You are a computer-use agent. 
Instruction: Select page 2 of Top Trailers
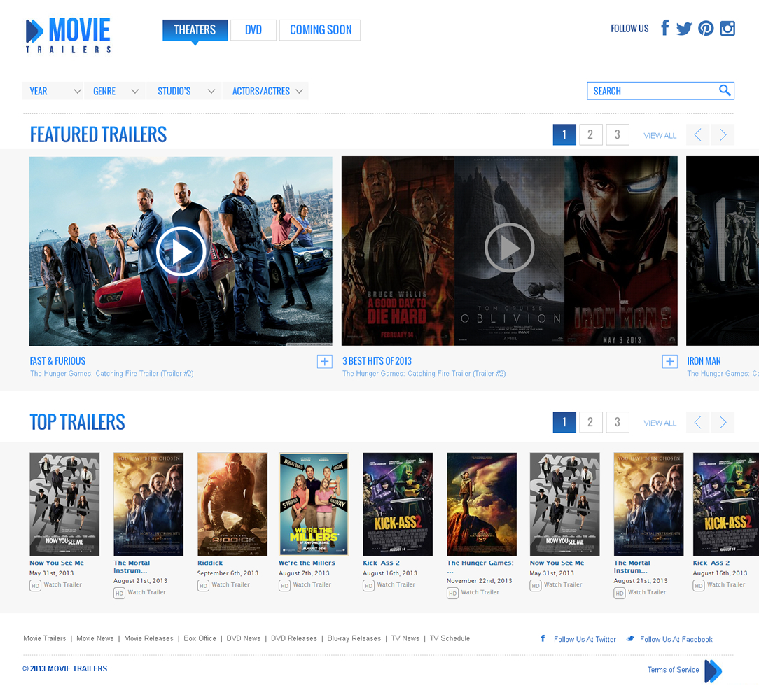click(590, 422)
